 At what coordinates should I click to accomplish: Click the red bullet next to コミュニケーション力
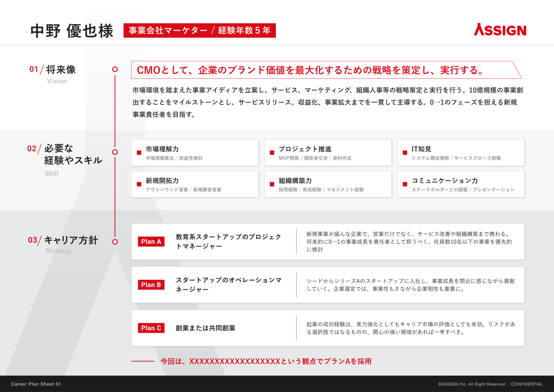click(x=405, y=184)
